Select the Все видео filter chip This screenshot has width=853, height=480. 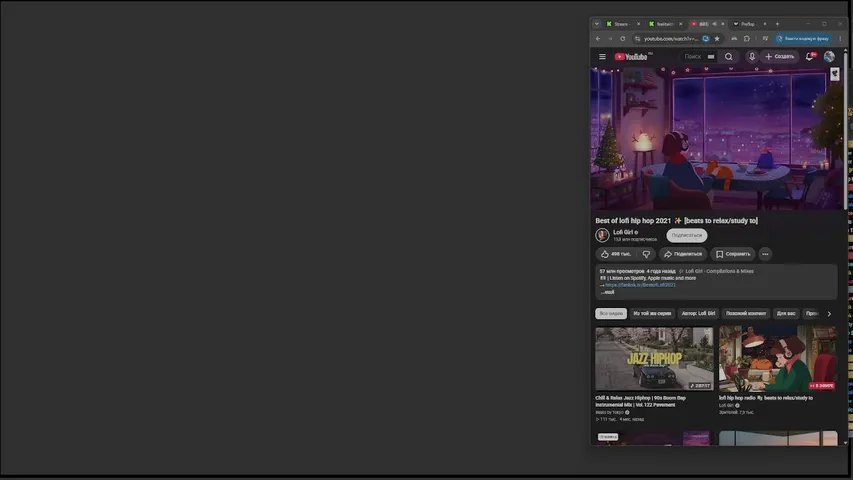611,313
